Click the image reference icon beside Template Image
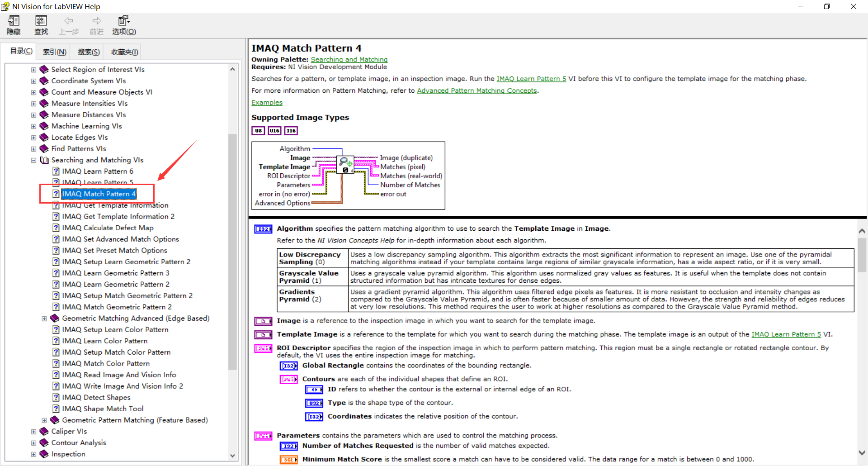Image resolution: width=868 pixels, height=466 pixels. click(263, 335)
